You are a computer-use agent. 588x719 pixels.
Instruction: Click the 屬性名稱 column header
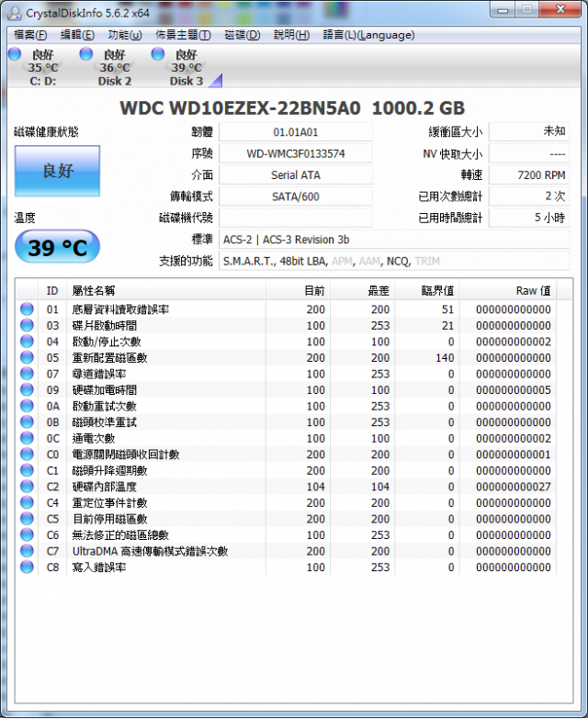tap(166, 291)
